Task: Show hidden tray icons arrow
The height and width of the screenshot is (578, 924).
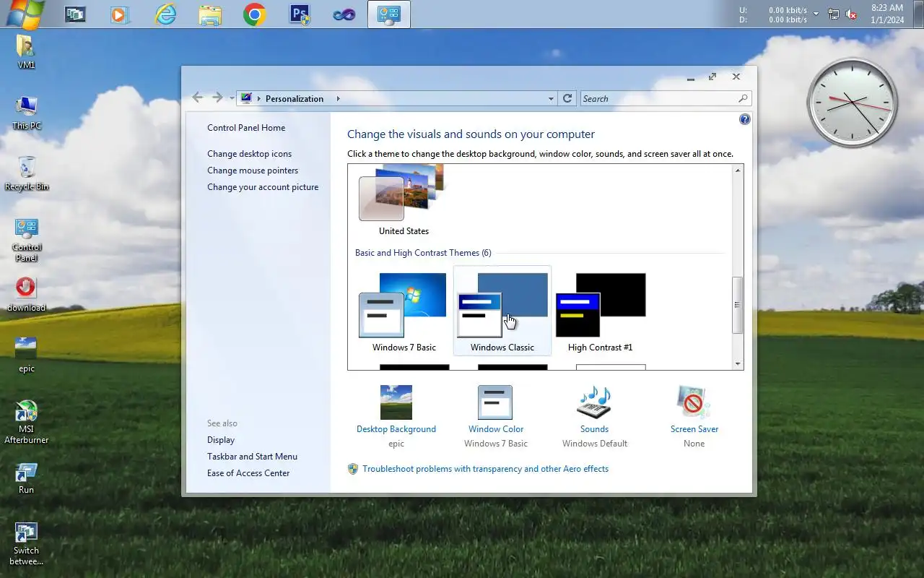Action: (816, 14)
